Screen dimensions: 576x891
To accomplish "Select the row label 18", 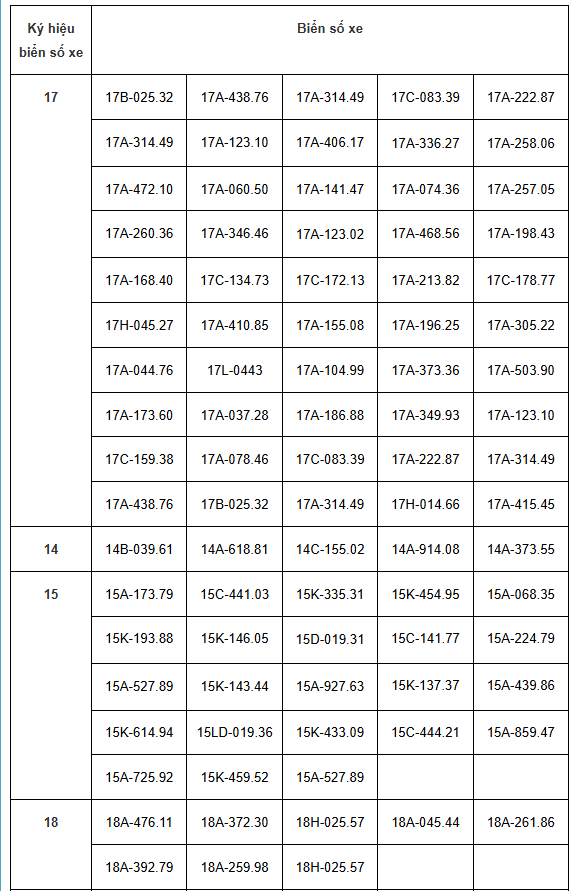I will (51, 822).
